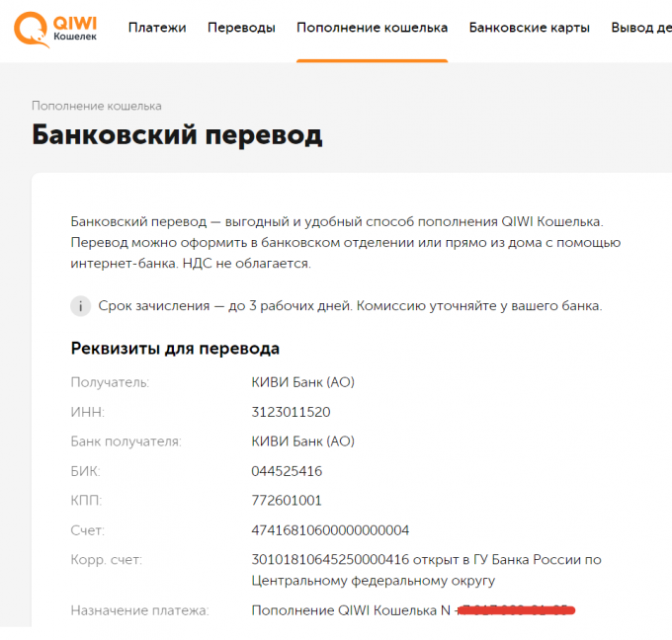Click the info icon beside Срок зачисления
The height and width of the screenshot is (640, 672).
tap(81, 306)
